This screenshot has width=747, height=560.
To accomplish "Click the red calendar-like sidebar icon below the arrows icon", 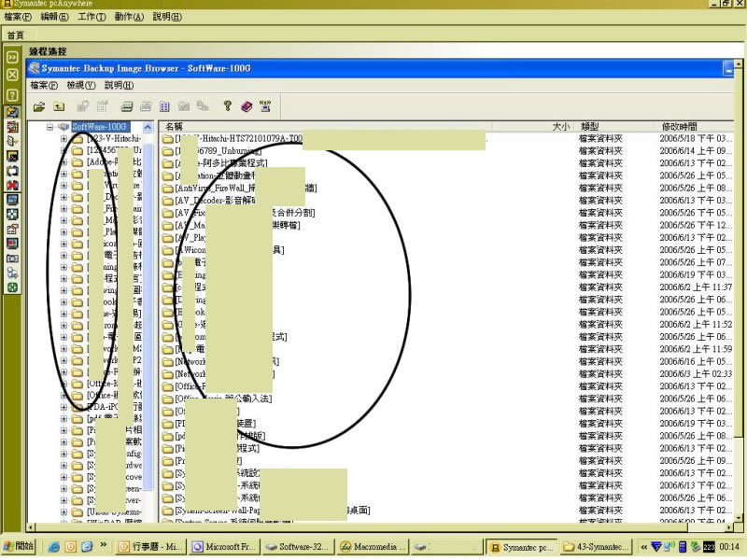I will coord(12,127).
